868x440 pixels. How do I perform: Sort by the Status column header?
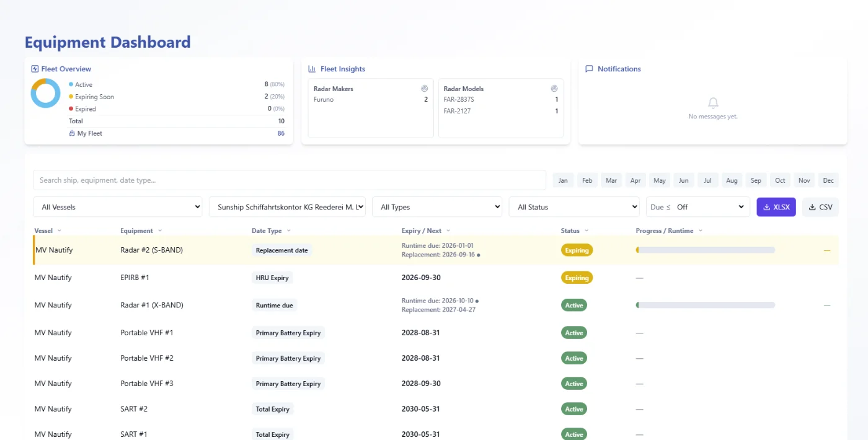(x=575, y=231)
